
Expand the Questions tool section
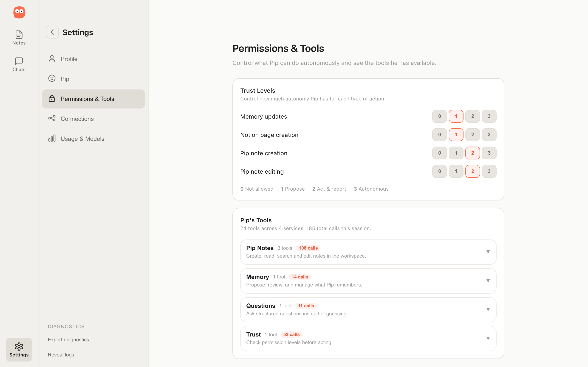tap(368, 310)
